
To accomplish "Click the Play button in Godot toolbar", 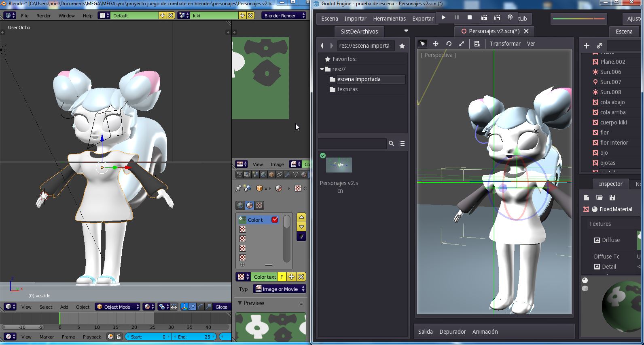I will (443, 18).
